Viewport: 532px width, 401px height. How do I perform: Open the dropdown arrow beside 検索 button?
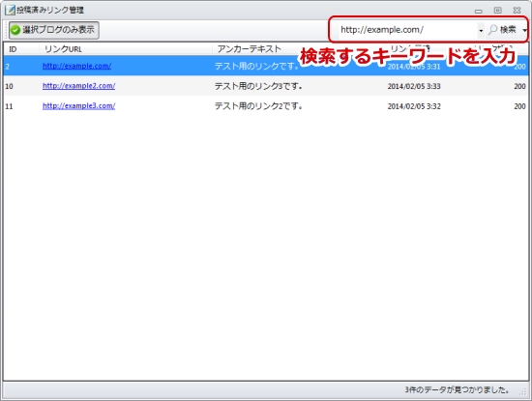click(524, 31)
